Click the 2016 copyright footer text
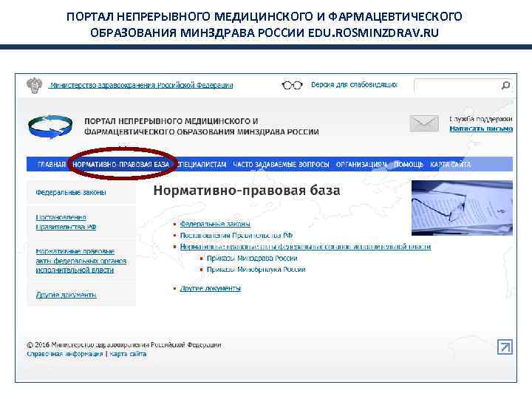The image size is (532, 399). pos(124,345)
